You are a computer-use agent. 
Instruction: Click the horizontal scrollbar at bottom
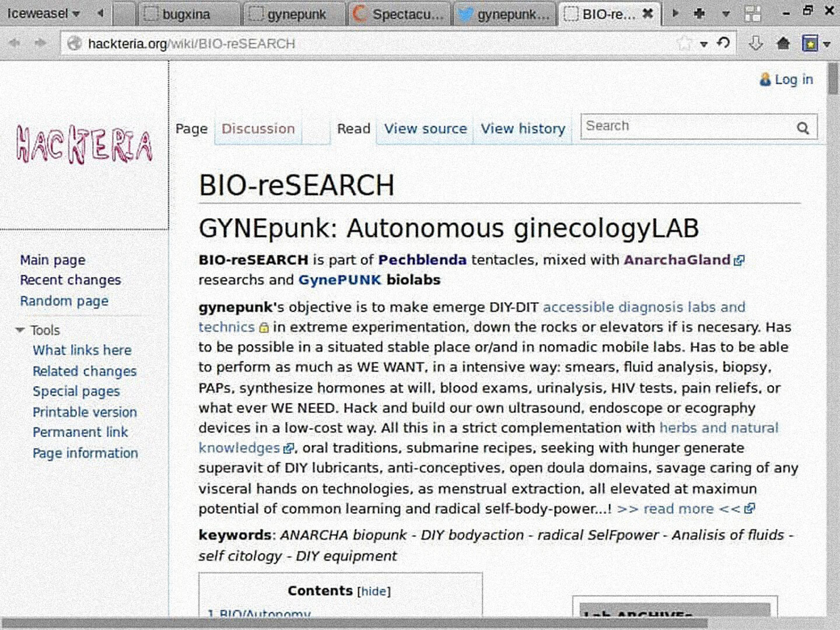point(355,623)
